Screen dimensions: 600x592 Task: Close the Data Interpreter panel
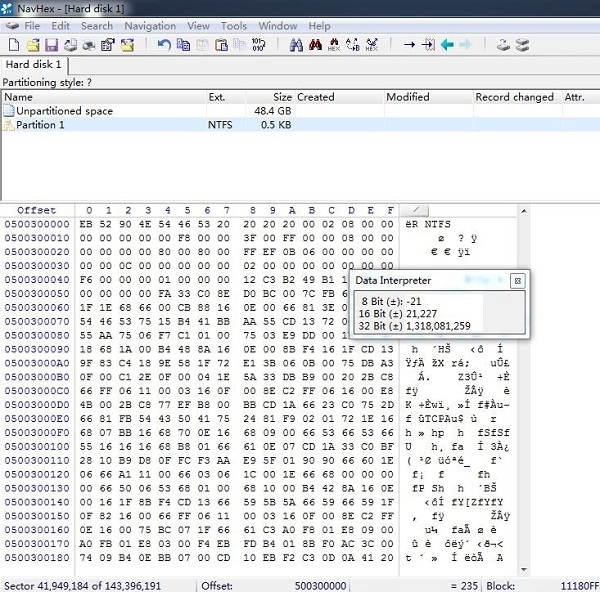518,281
